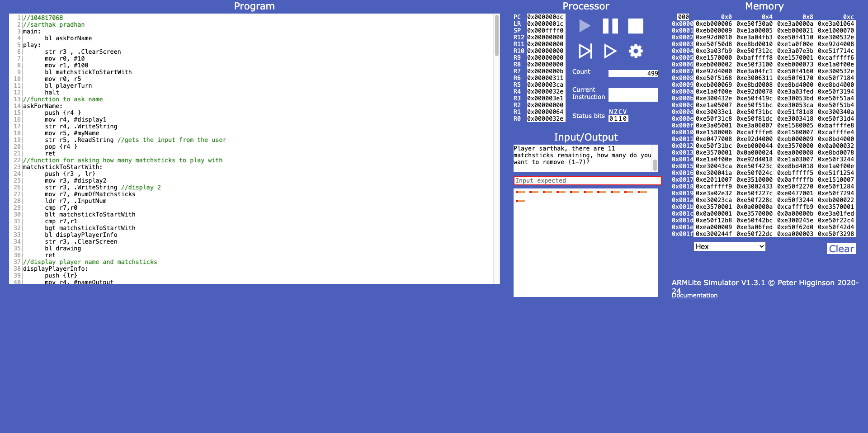Click code line 'bl askForName'
868x433 pixels.
click(68, 38)
